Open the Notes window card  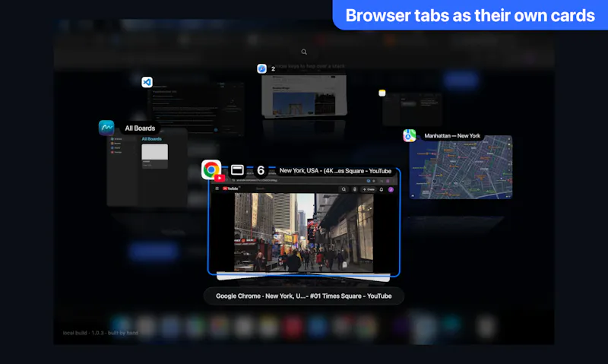coord(412,109)
